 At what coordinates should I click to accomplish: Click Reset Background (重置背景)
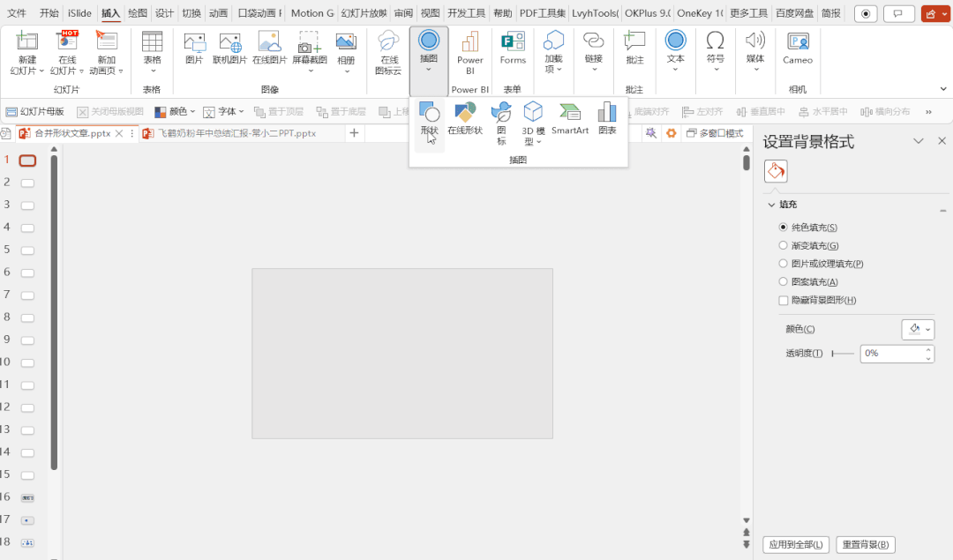tap(866, 544)
